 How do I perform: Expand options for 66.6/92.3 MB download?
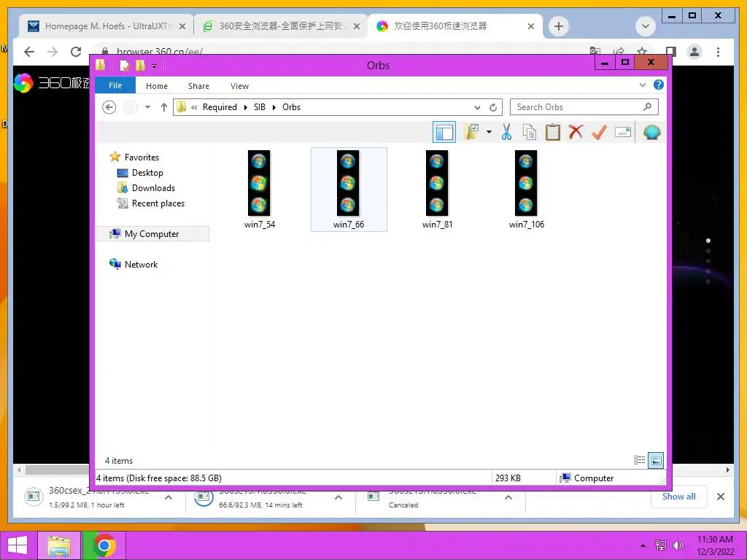pyautogui.click(x=338, y=497)
